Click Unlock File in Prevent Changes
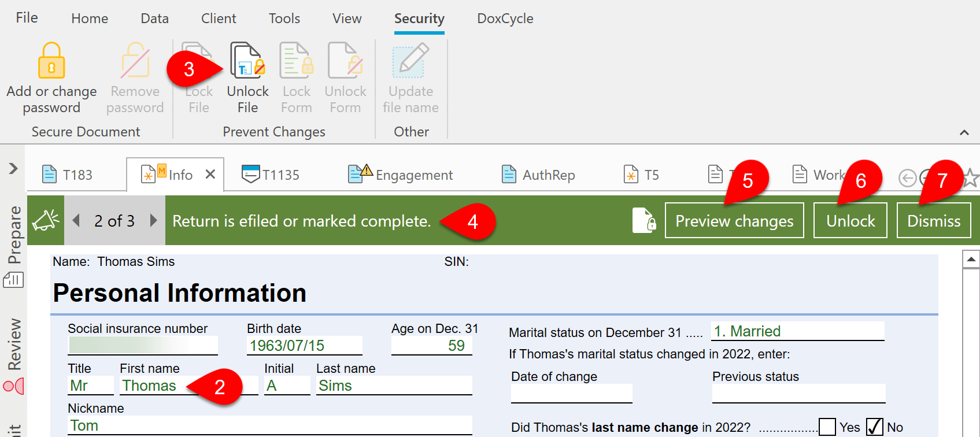The image size is (980, 437). (x=247, y=77)
